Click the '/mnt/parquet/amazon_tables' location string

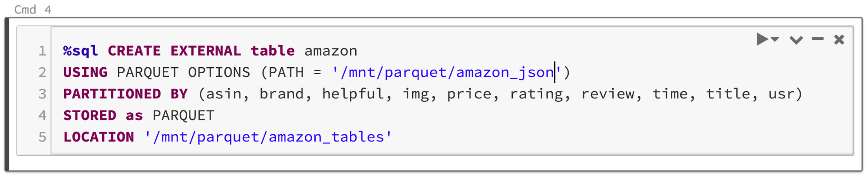click(x=268, y=137)
